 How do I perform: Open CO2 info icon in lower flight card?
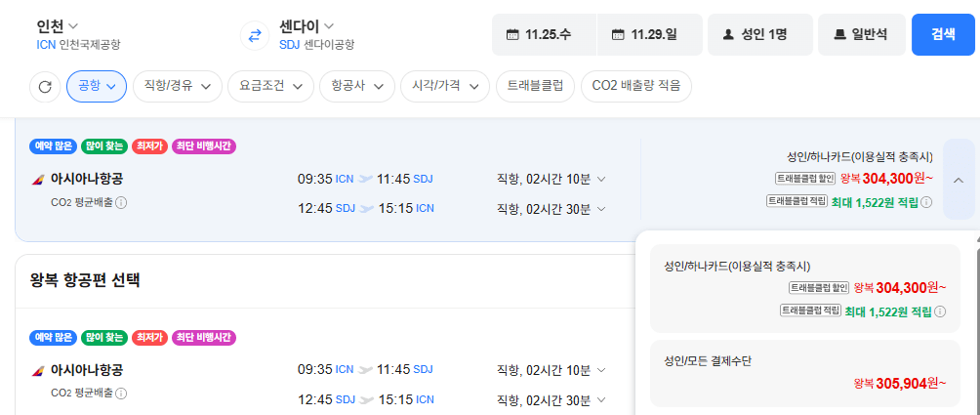pyautogui.click(x=122, y=394)
